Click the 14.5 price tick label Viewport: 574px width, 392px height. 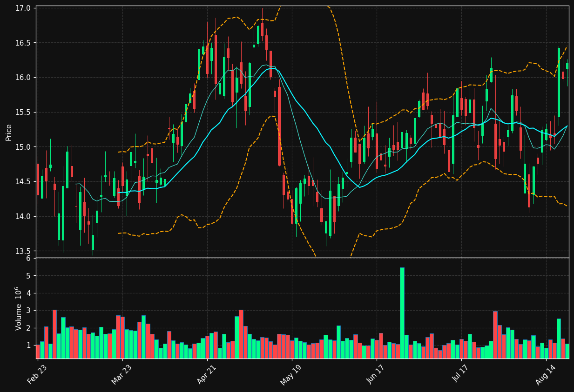coord(24,182)
